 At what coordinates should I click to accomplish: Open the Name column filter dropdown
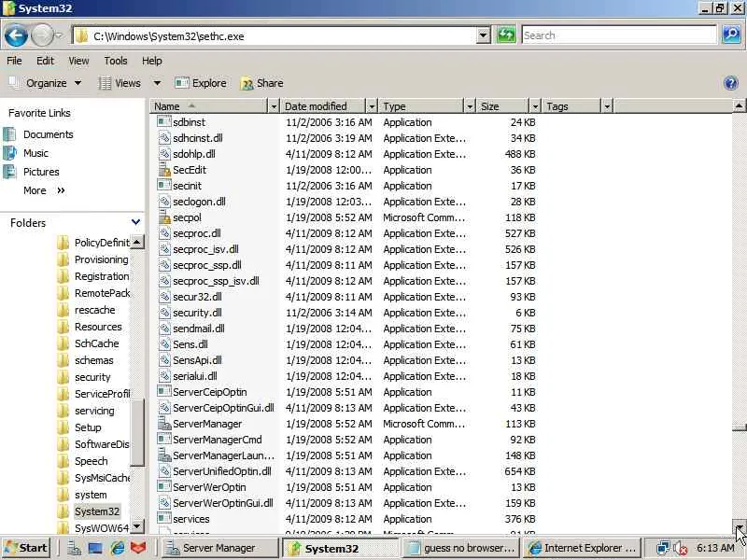coord(274,106)
